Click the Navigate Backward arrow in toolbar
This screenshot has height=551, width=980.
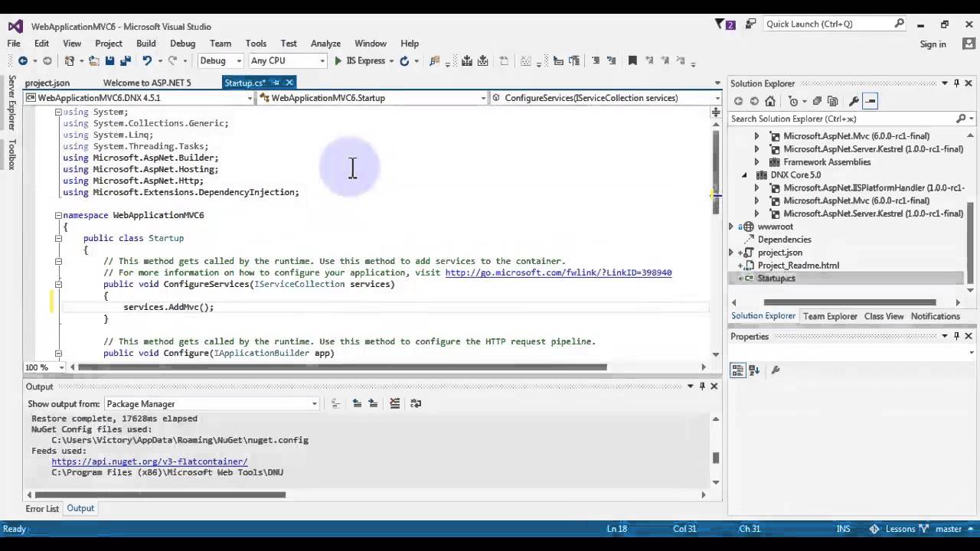click(22, 61)
